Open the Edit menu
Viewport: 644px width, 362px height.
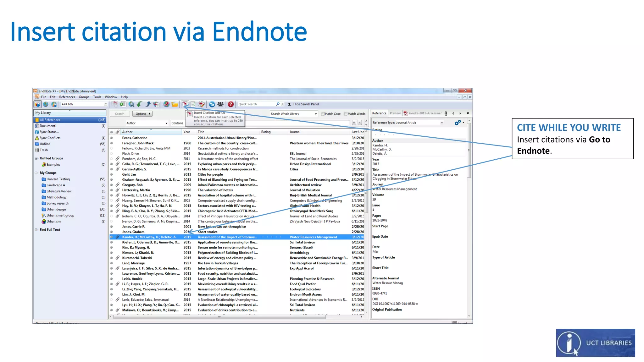[x=53, y=97]
